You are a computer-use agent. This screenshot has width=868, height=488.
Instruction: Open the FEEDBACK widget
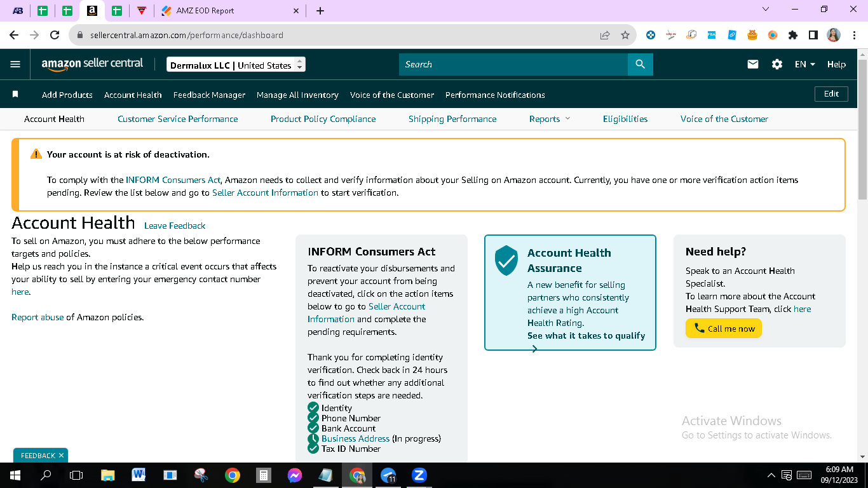coord(37,456)
